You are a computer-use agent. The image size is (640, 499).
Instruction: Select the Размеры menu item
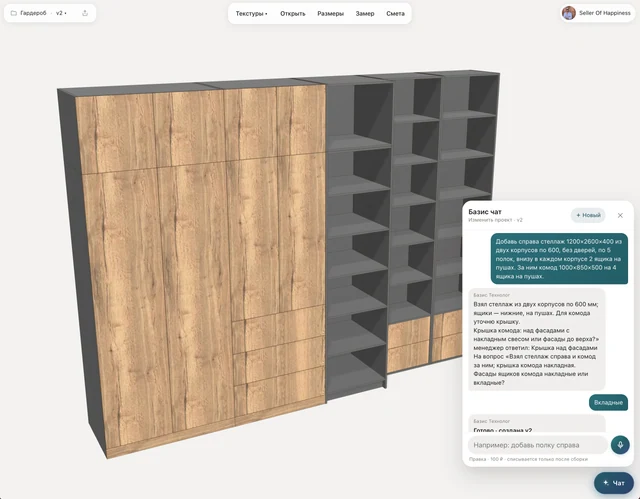click(x=331, y=13)
